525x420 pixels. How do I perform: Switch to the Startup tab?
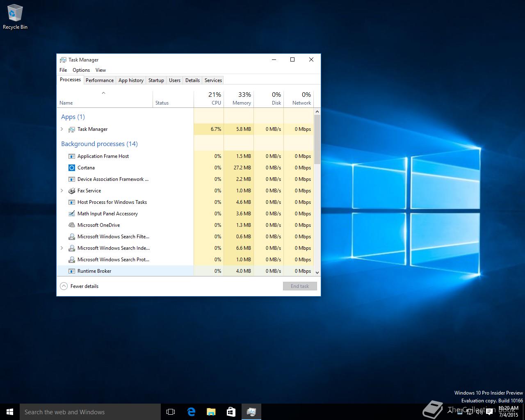pos(156,80)
